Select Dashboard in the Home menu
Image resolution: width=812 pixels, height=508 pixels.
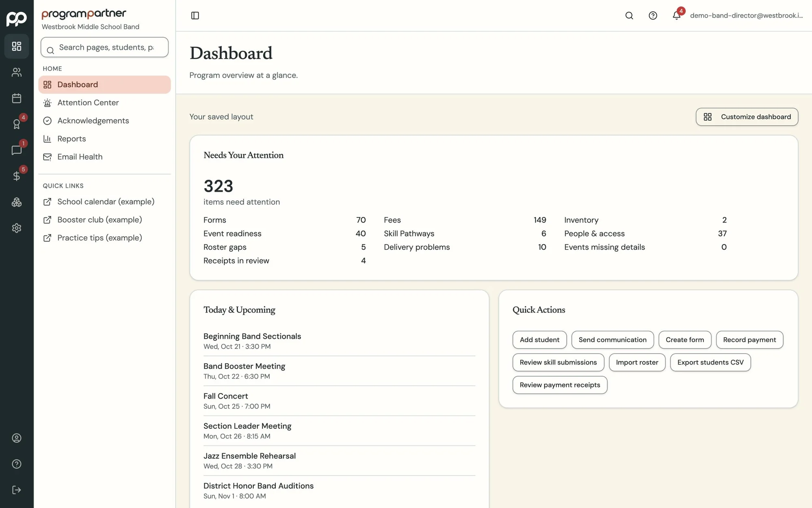[105, 85]
